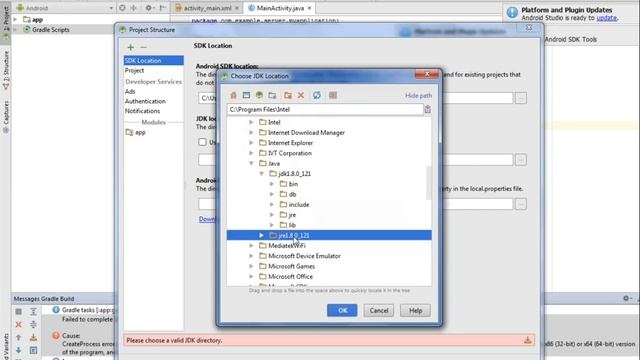
Task: Jump to module directory in JDK chooser
Action: coord(272,95)
